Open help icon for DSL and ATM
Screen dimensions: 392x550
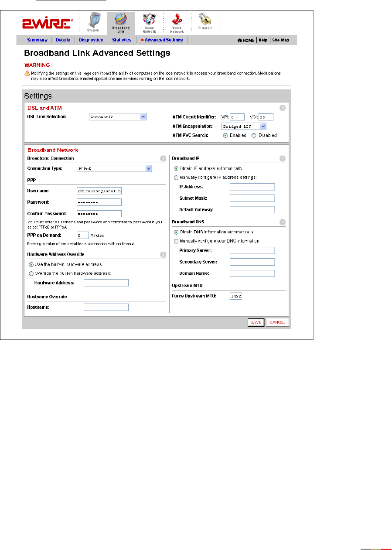[282, 108]
